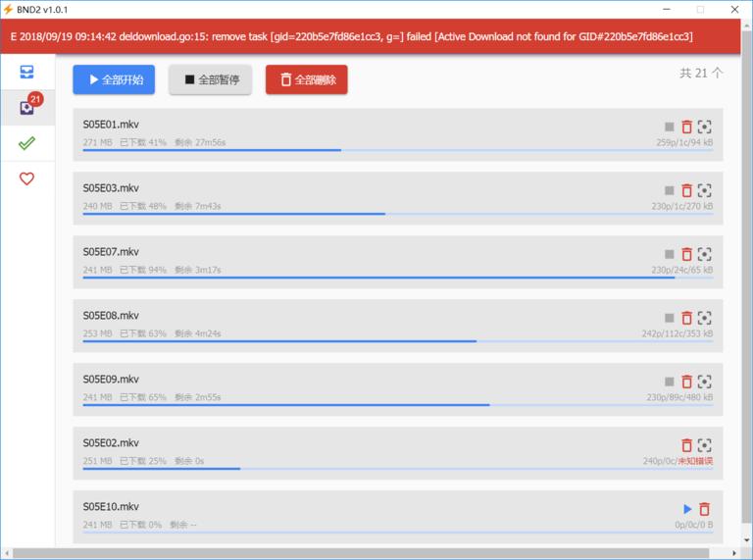This screenshot has height=560, width=753.
Task: Pause the S05E09.mkv download
Action: coord(669,382)
